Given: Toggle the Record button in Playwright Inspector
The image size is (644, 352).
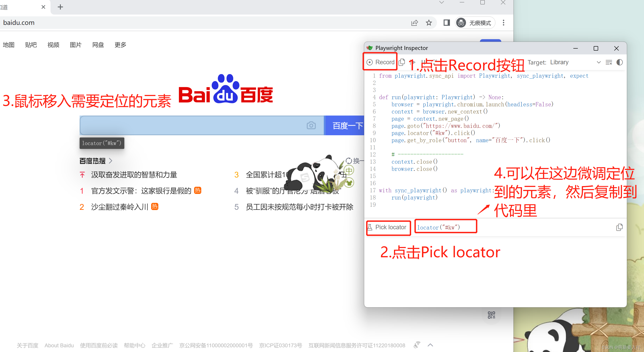Looking at the screenshot, I should click(380, 62).
